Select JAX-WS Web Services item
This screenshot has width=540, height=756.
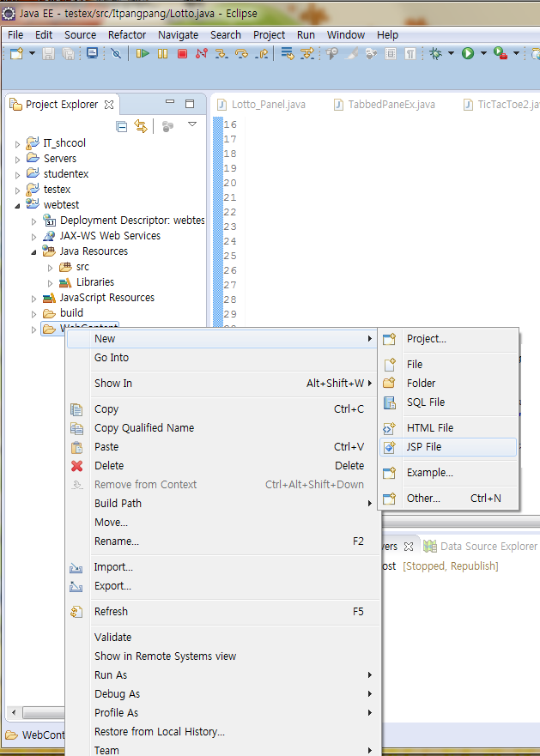pyautogui.click(x=102, y=236)
